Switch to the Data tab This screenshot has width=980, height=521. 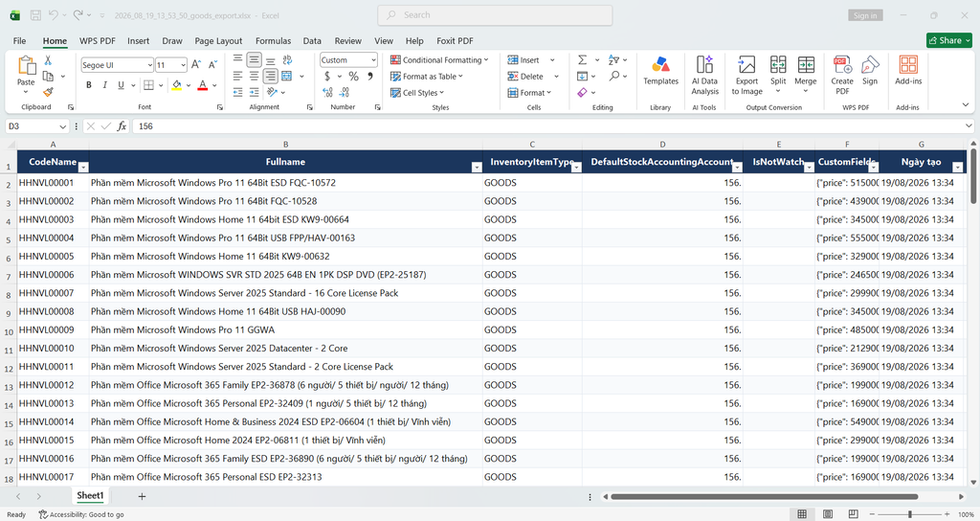[312, 40]
